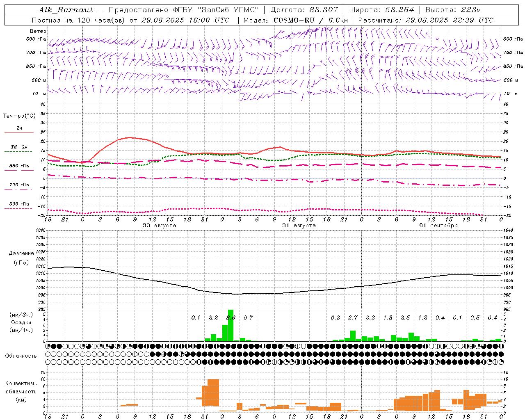Click the 01 сентября date label
525x420 pixels.
[x=438, y=226]
